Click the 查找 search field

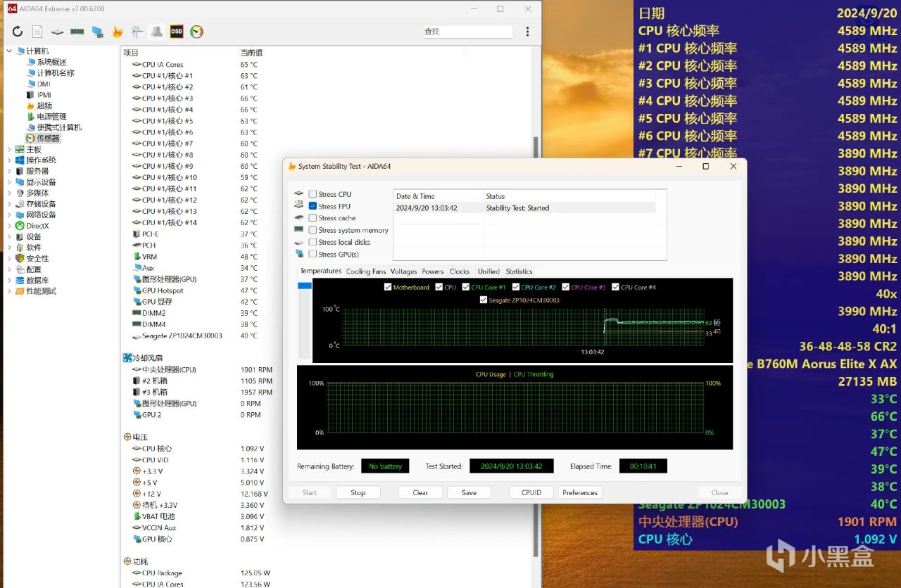point(467,32)
